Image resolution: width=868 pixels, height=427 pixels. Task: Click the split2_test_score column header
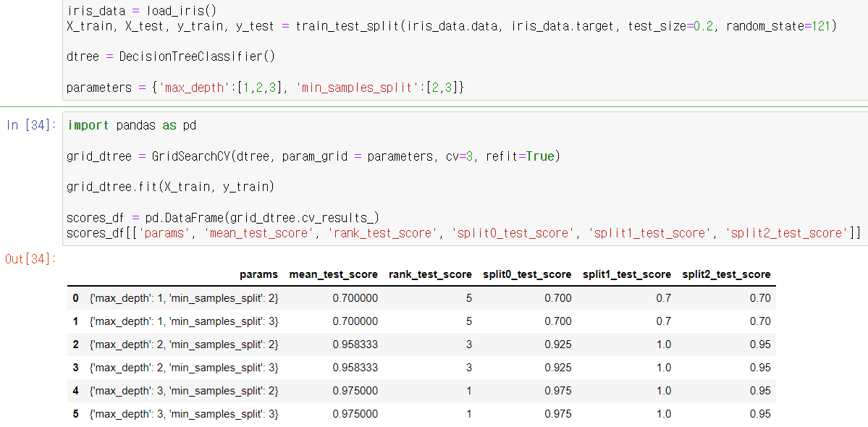coord(726,274)
